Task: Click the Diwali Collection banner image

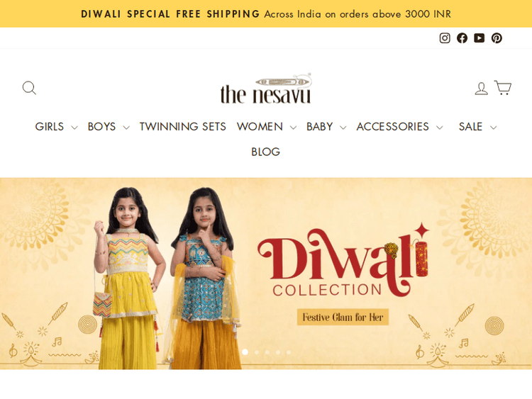Action: click(x=266, y=274)
